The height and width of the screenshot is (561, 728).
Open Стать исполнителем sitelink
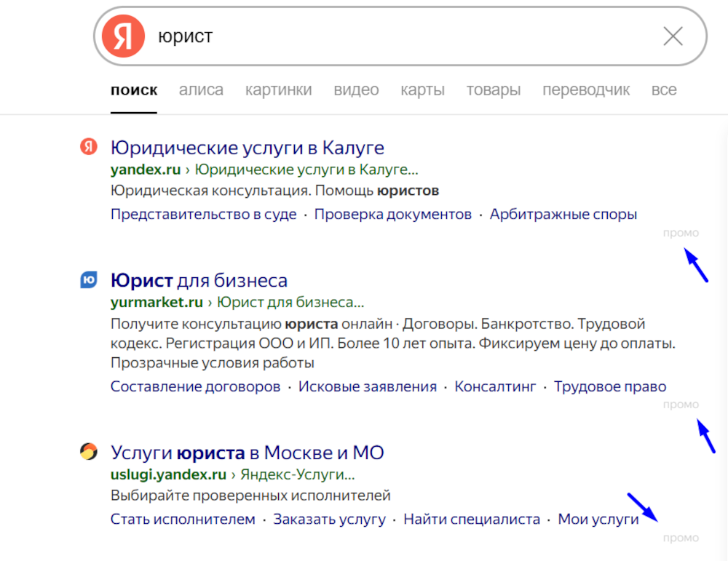[x=183, y=520]
